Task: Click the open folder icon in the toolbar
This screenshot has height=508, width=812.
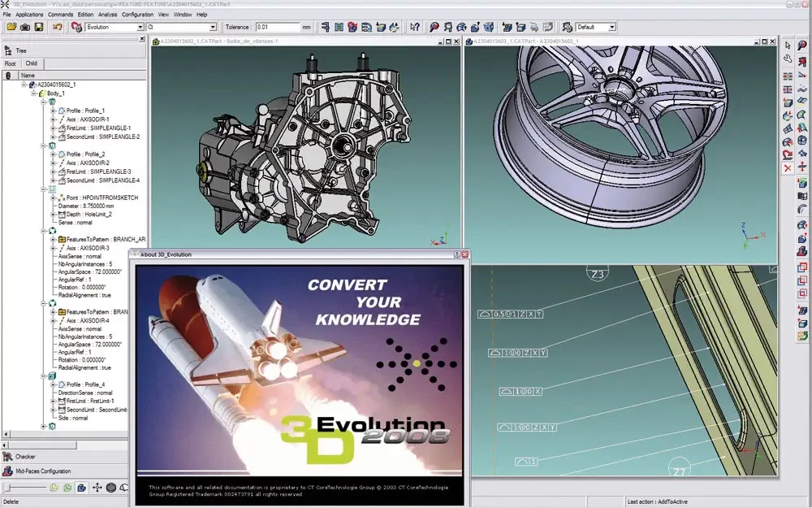Action: click(11, 27)
